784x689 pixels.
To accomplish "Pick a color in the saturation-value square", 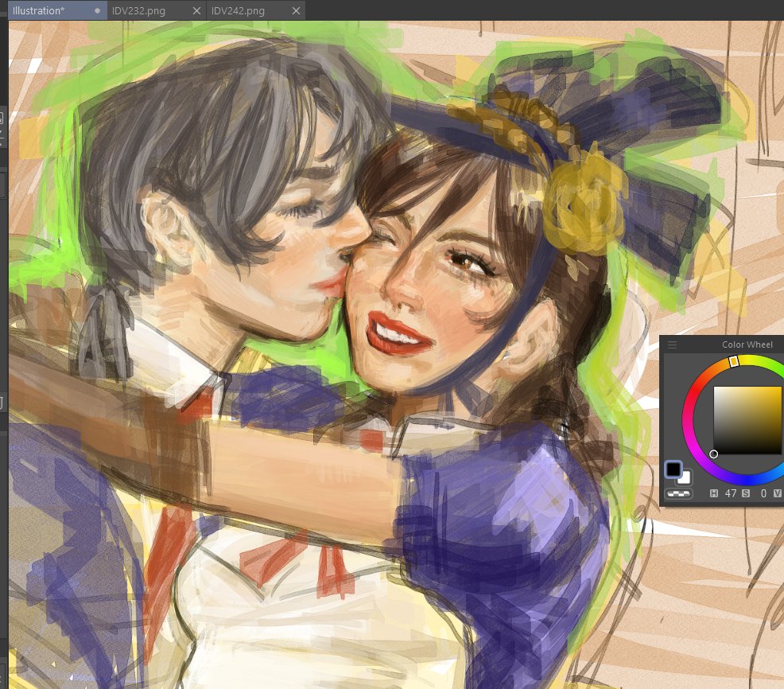I will (x=747, y=420).
